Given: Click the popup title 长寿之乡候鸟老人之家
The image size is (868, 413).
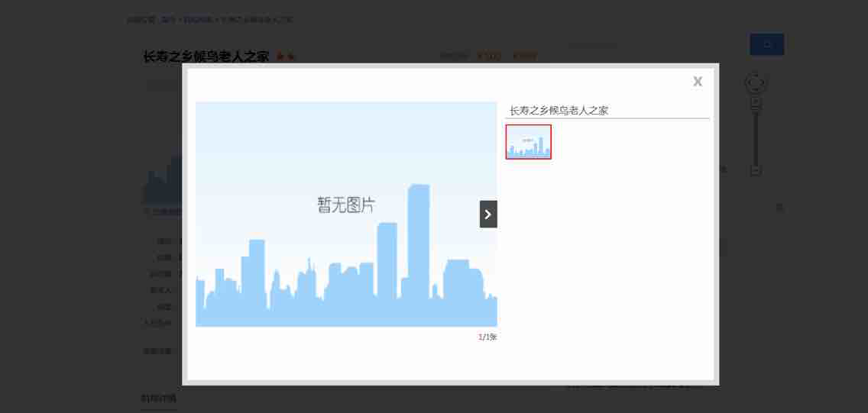Looking at the screenshot, I should click(x=559, y=111).
